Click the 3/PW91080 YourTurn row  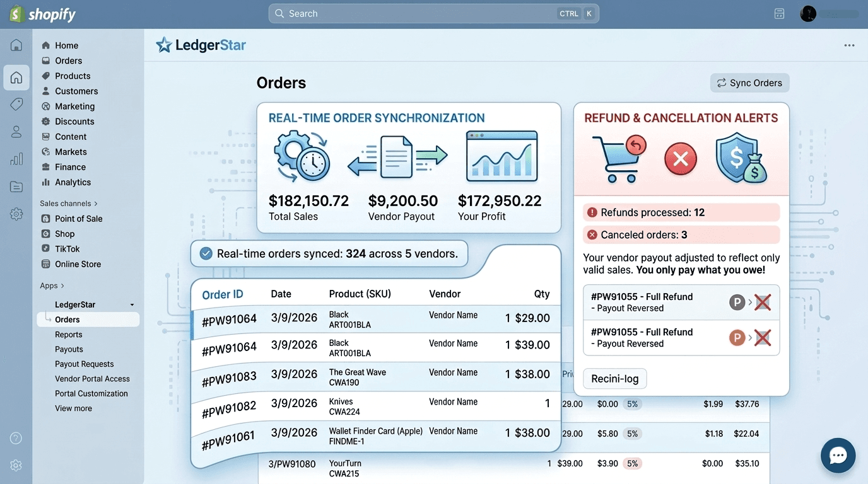coord(514,468)
